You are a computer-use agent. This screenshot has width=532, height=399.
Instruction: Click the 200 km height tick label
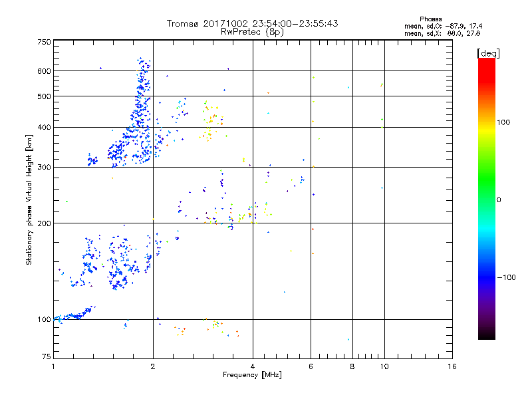click(x=44, y=223)
